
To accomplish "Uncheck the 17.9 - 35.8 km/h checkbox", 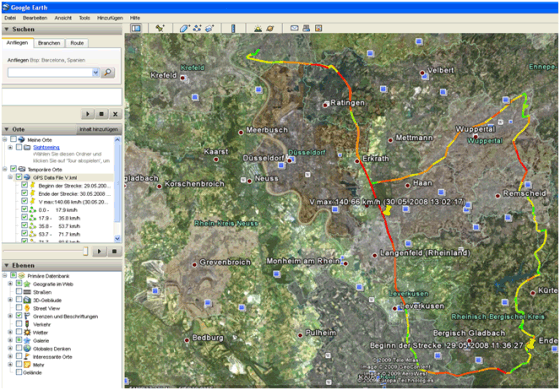I will (x=24, y=218).
